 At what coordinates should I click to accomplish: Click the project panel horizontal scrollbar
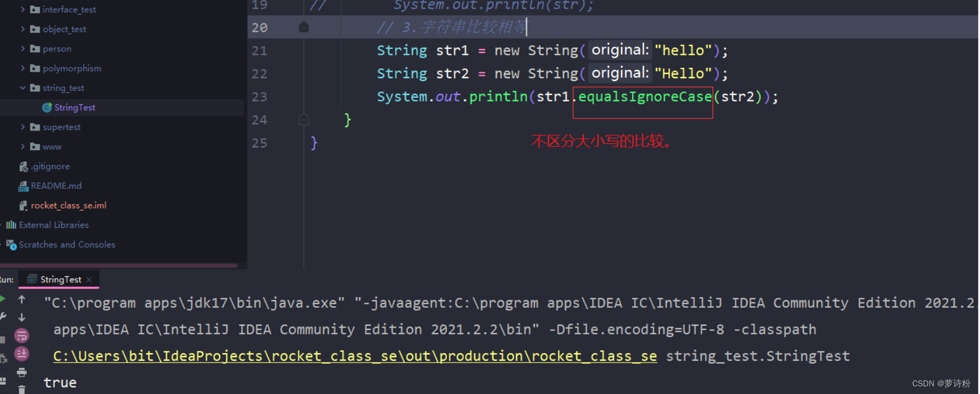coord(119,266)
